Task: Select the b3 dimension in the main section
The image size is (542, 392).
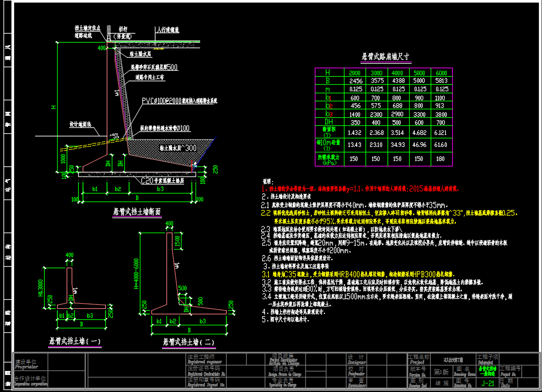Action: [x=160, y=189]
